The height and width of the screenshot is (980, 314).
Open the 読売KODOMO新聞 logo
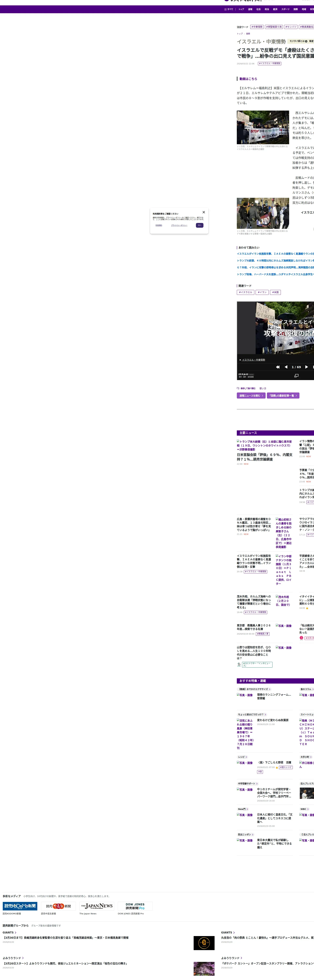[x=20, y=906]
